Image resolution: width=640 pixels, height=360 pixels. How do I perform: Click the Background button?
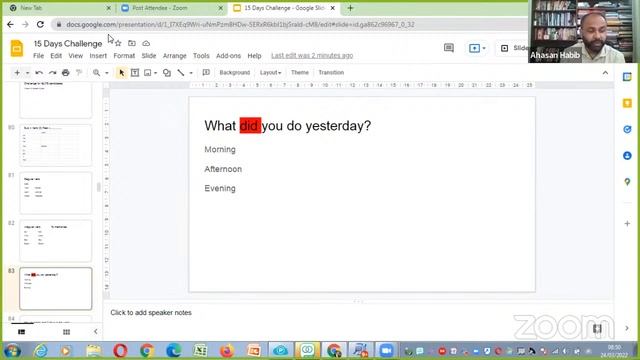tap(235, 73)
